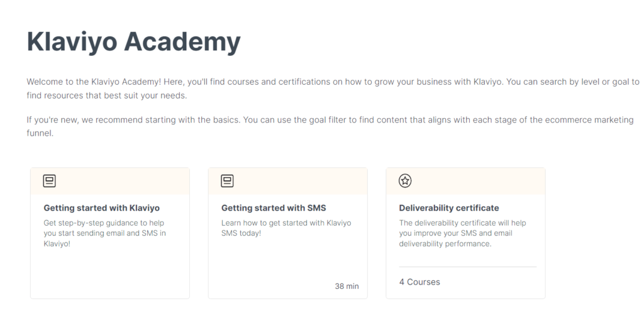This screenshot has height=311, width=644.
Task: Click the course icon on the Getting started with SMS card
Action: 227,181
